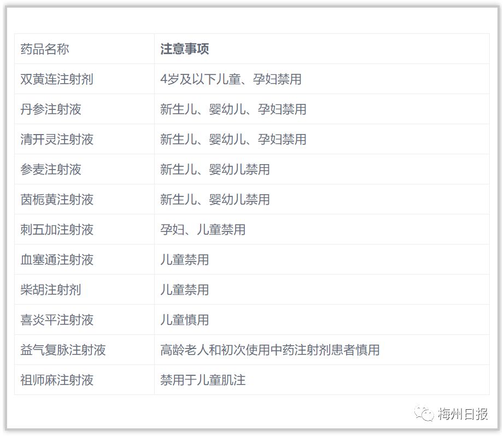Click the 刺五加注射液 entry
The height and width of the screenshot is (436, 504).
(57, 229)
